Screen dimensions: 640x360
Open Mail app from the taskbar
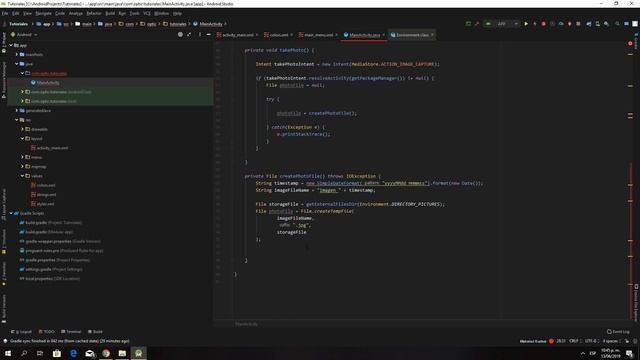pos(90,353)
